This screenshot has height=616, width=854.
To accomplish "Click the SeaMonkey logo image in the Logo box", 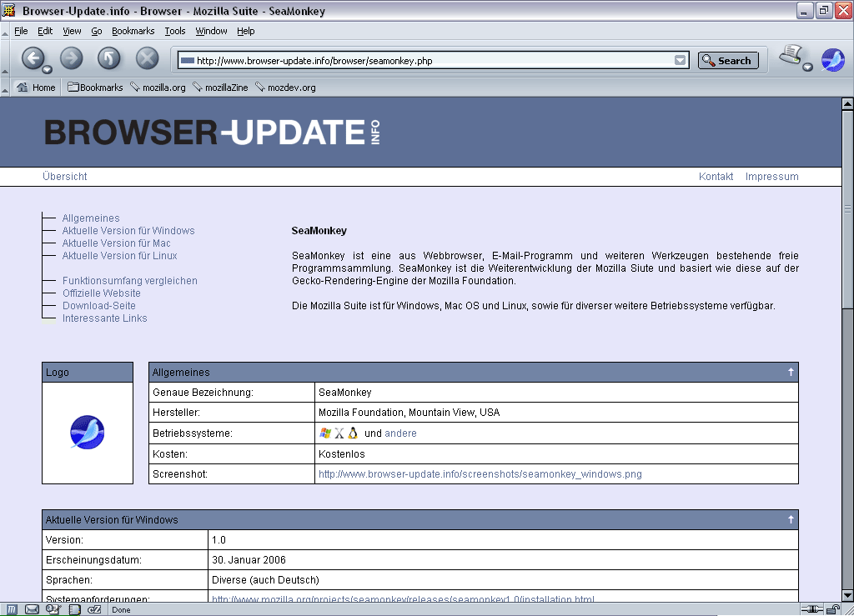I will 87,432.
